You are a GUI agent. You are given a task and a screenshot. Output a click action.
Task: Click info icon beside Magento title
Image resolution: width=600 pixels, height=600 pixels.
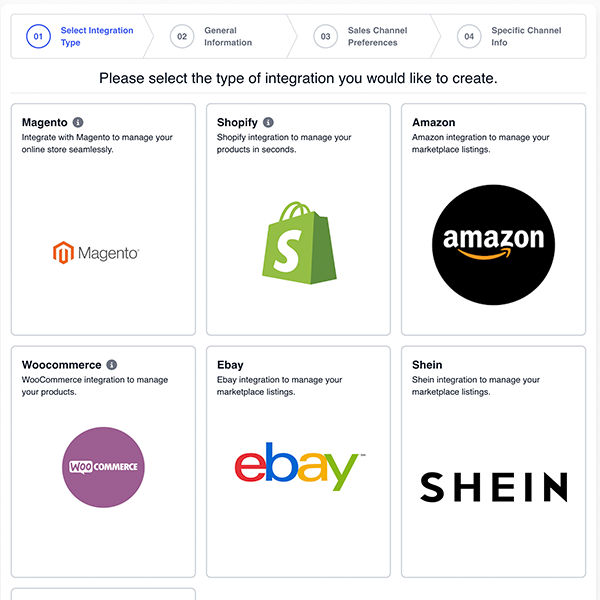pos(78,123)
